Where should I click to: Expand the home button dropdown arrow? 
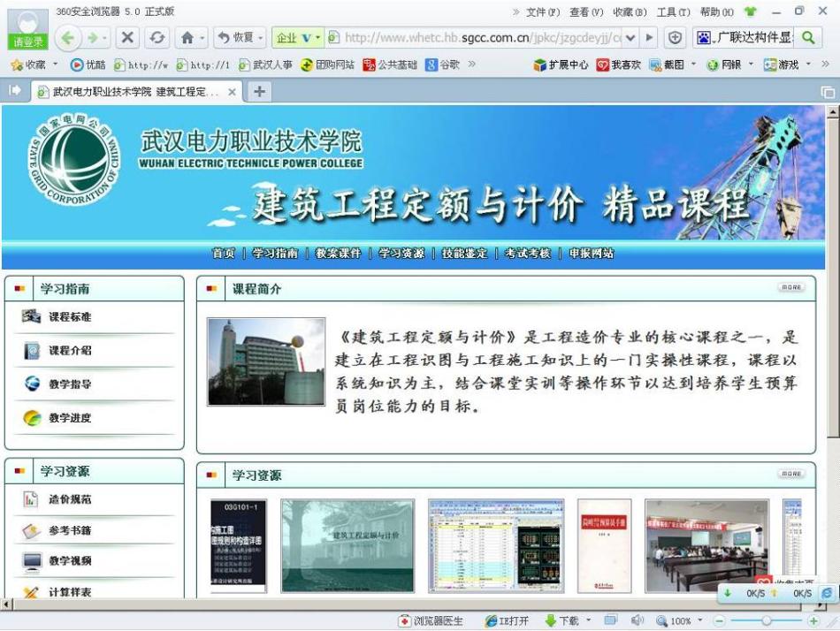coord(202,38)
